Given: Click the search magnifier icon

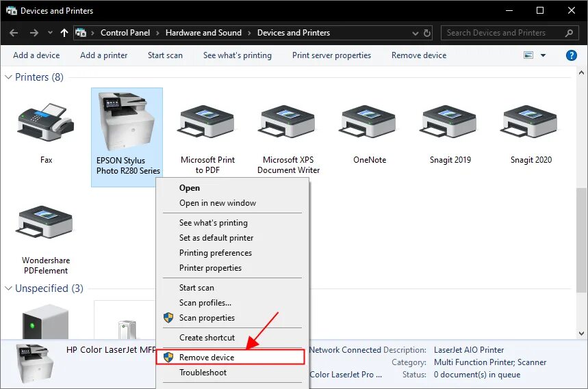Looking at the screenshot, I should (569, 33).
